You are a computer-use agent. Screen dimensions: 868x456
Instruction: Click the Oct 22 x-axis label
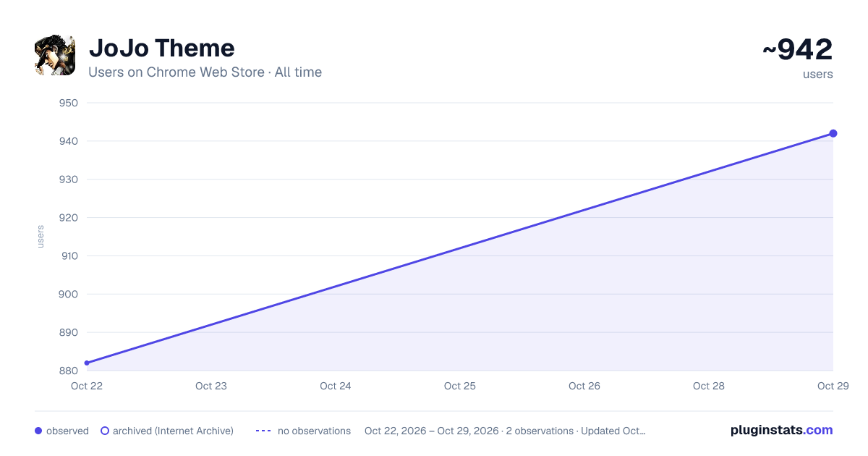(87, 386)
